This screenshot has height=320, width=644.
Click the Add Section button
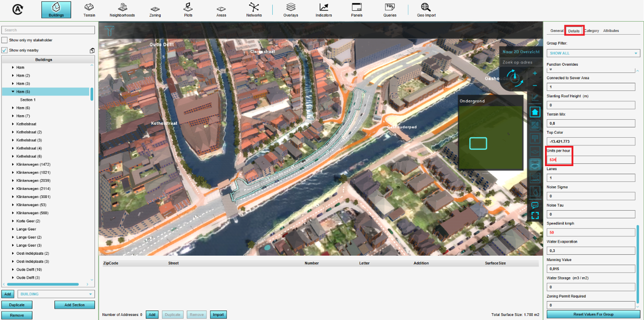pyautogui.click(x=74, y=305)
